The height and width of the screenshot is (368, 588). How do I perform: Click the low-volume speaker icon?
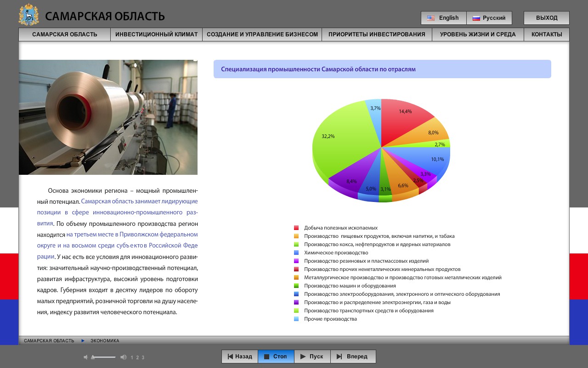(85, 357)
